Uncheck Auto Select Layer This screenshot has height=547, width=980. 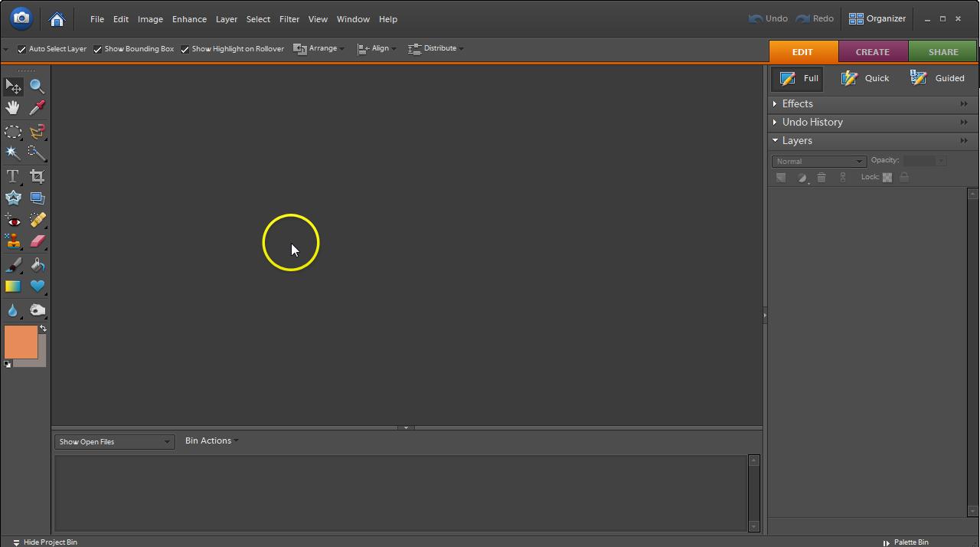point(21,49)
